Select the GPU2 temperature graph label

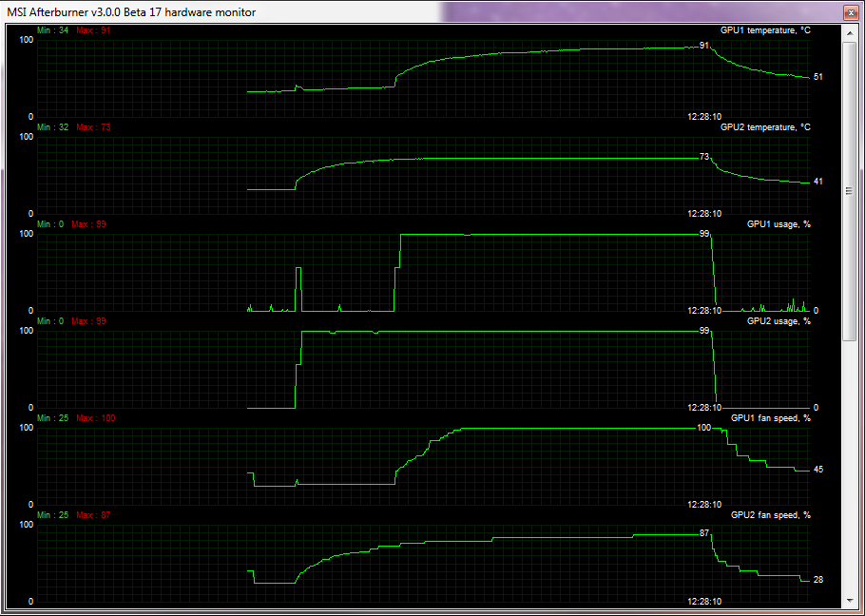pyautogui.click(x=764, y=127)
